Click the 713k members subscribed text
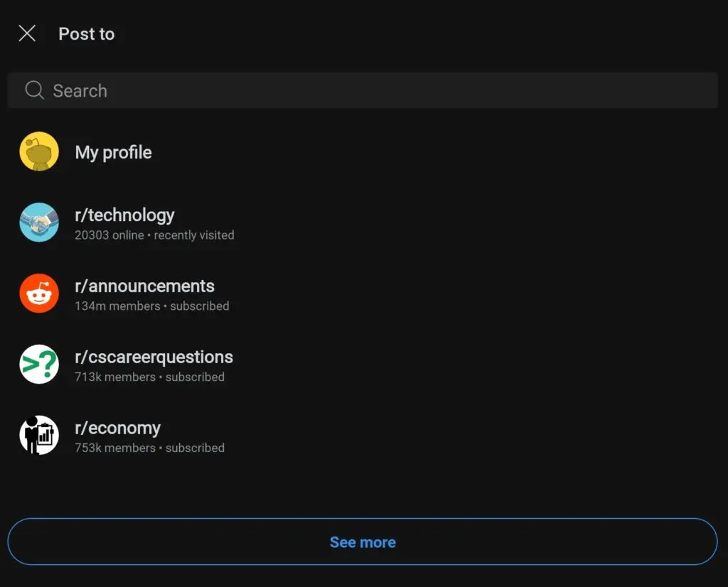Screen dimensions: 728x587 [149, 377]
